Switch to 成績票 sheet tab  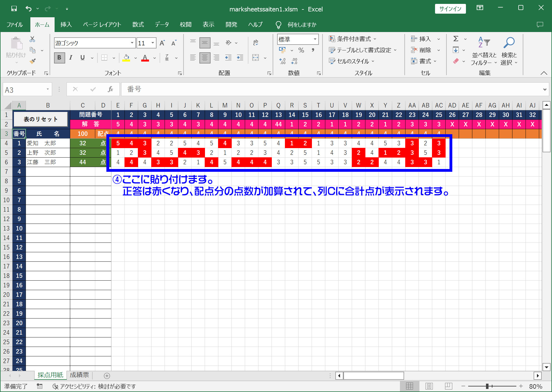79,375
